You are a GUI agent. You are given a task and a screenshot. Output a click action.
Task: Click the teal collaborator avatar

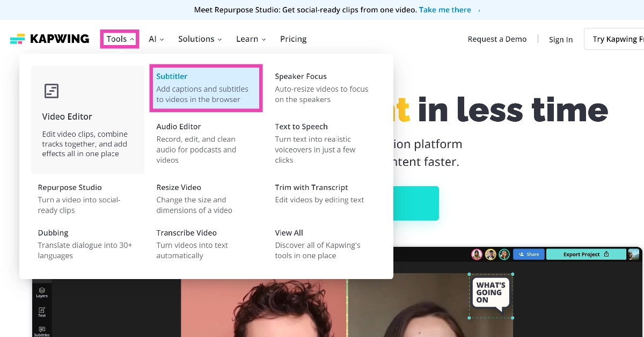click(503, 254)
